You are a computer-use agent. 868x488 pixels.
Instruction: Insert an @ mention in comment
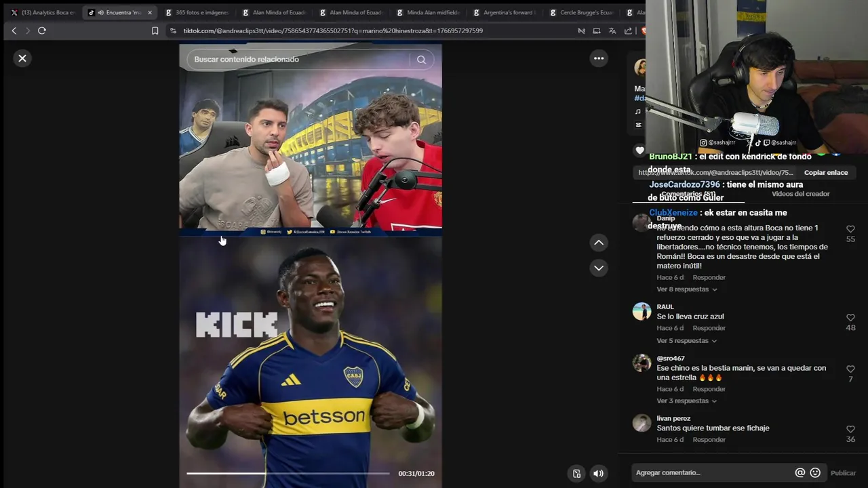[800, 472]
